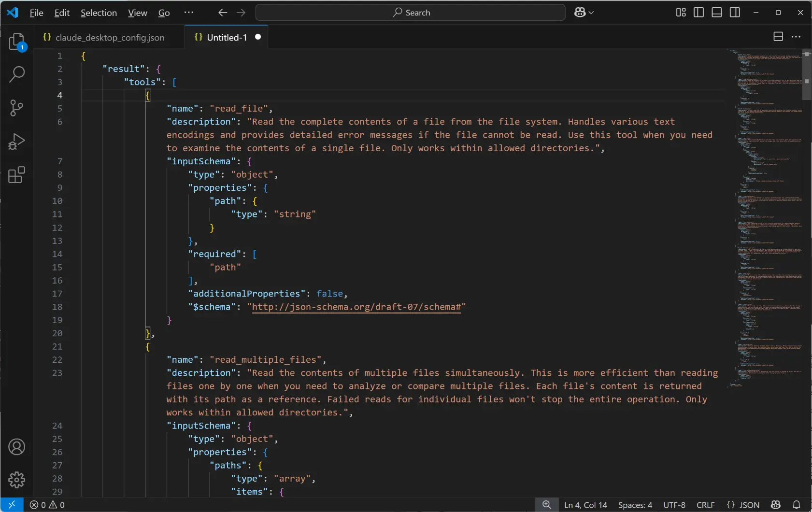Open the Extensions view

(16, 175)
